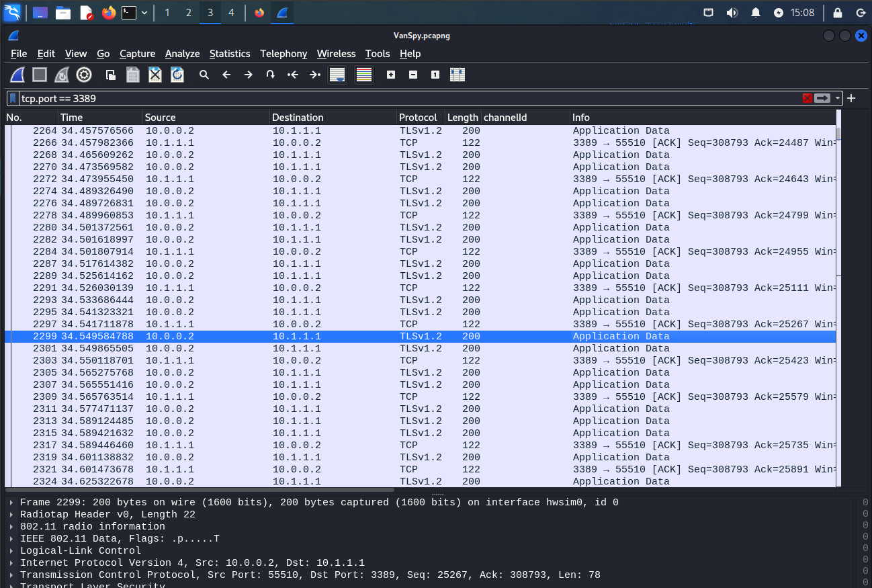This screenshot has height=588, width=872.
Task: Sort packets by the Protocol column header
Action: coord(421,118)
